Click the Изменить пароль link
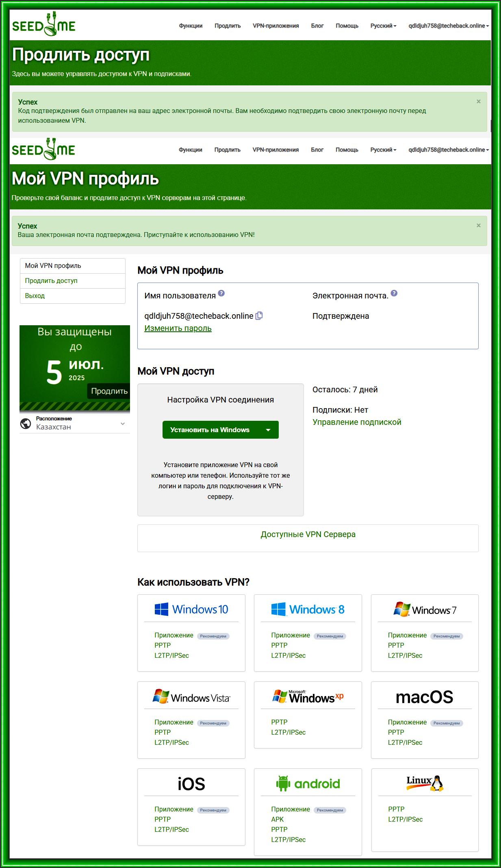 [x=178, y=328]
